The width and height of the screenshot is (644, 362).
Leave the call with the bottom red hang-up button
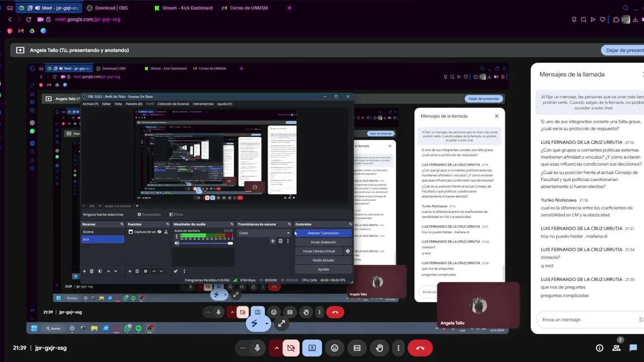420,348
